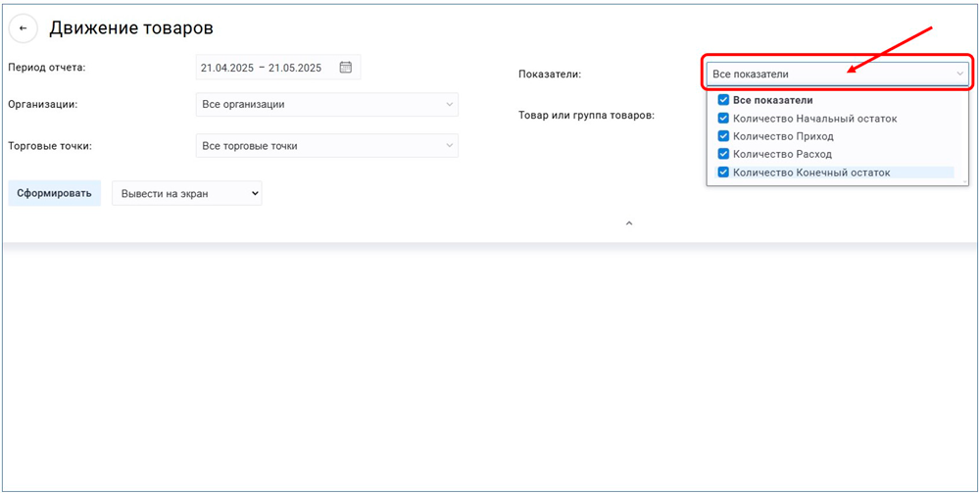
Task: Uncheck Количество Начальный остаток checkbox
Action: point(723,119)
